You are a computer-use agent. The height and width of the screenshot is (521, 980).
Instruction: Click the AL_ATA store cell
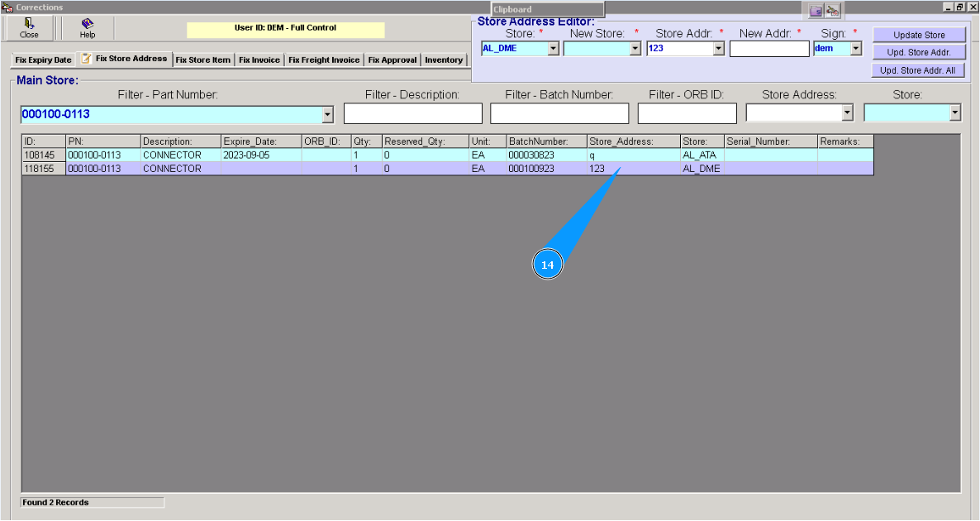(702, 155)
